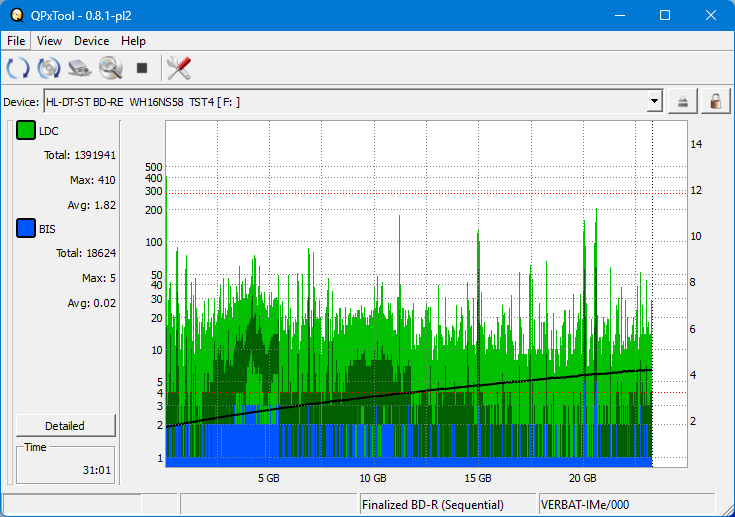Click the refresh/rescan devices toolbar icon
The height and width of the screenshot is (517, 735).
[18, 68]
